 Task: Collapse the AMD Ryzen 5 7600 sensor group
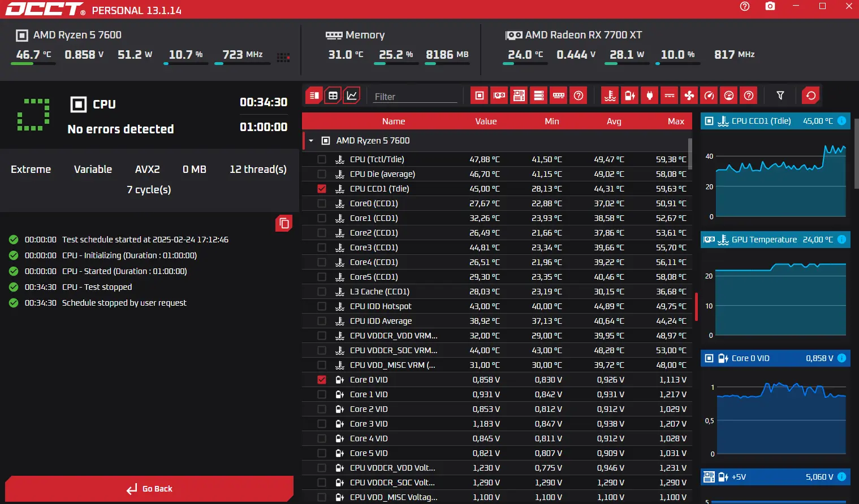[x=311, y=141]
